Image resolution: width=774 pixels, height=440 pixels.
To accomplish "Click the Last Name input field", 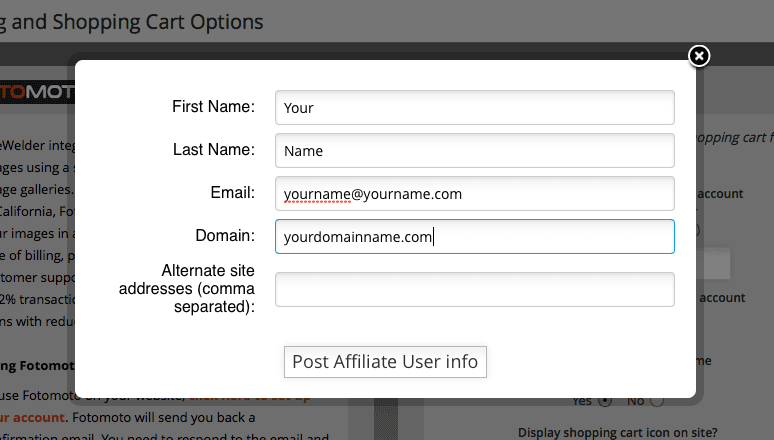I will pos(474,151).
